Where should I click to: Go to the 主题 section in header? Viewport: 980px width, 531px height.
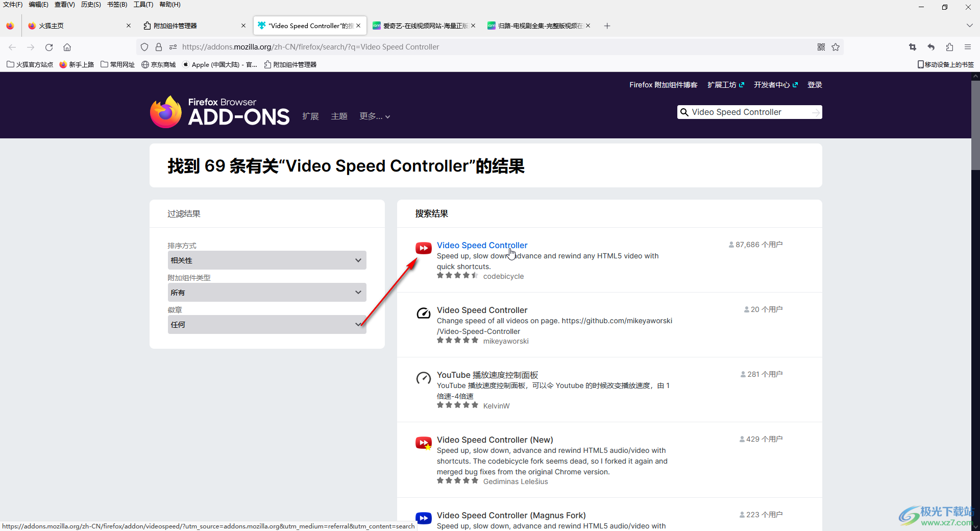(339, 116)
